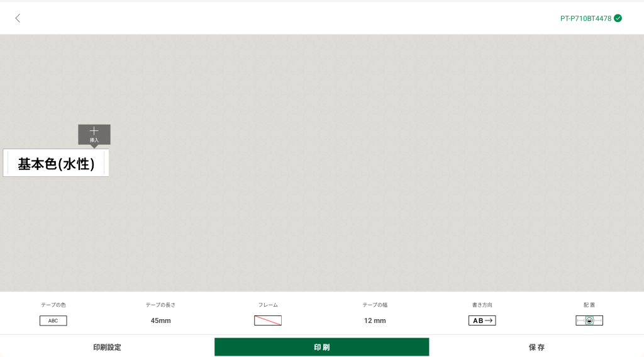
Task: Change writing direction AB arrow icon
Action: pos(482,320)
